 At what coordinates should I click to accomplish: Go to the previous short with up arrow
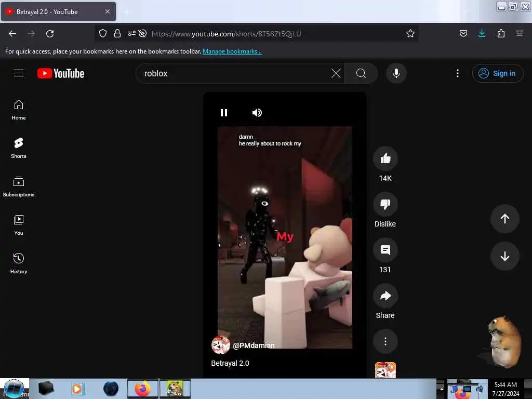(x=504, y=219)
